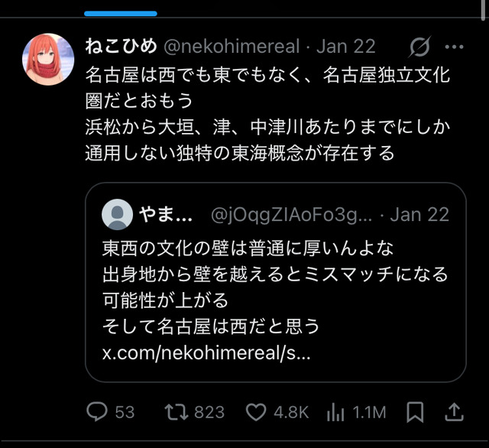The height and width of the screenshot is (448, 489).
Task: Open the quoted tweet text about 東西の文化
Action: tap(275, 287)
